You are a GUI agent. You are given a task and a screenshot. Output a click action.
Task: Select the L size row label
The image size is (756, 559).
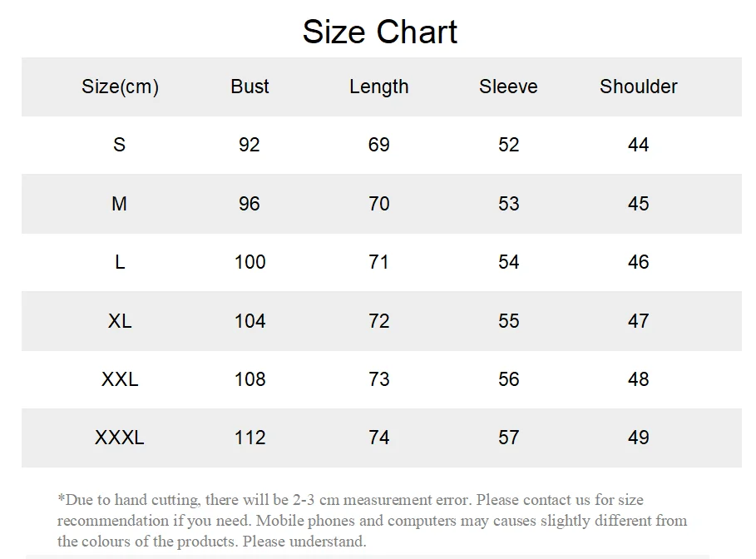(120, 262)
